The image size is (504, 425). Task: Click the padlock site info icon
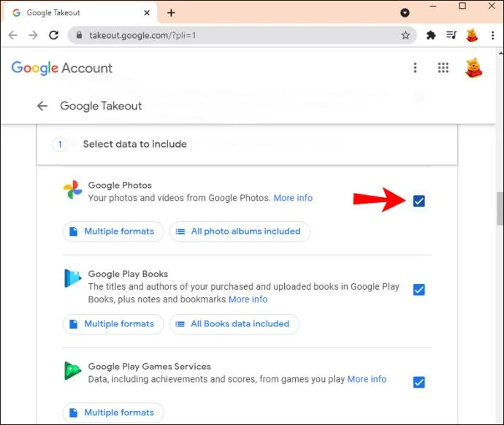tap(79, 35)
